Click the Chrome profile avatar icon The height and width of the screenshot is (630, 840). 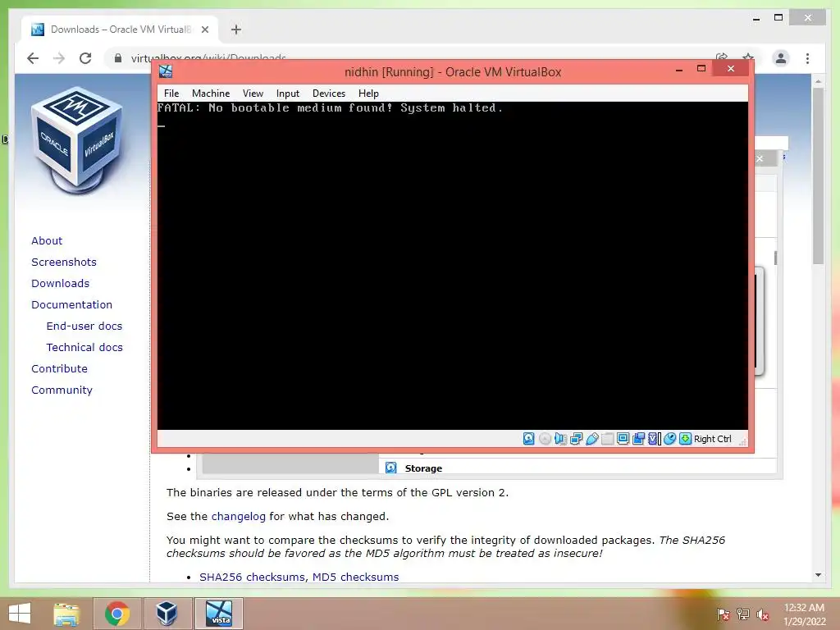pyautogui.click(x=781, y=58)
